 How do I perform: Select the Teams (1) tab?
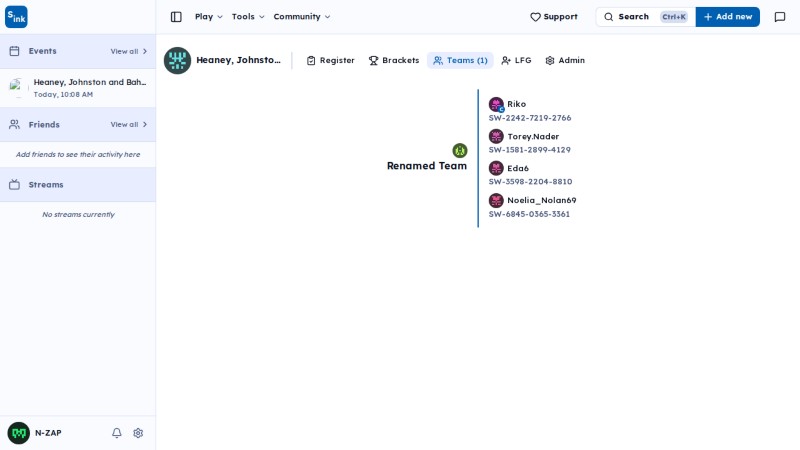(x=460, y=60)
